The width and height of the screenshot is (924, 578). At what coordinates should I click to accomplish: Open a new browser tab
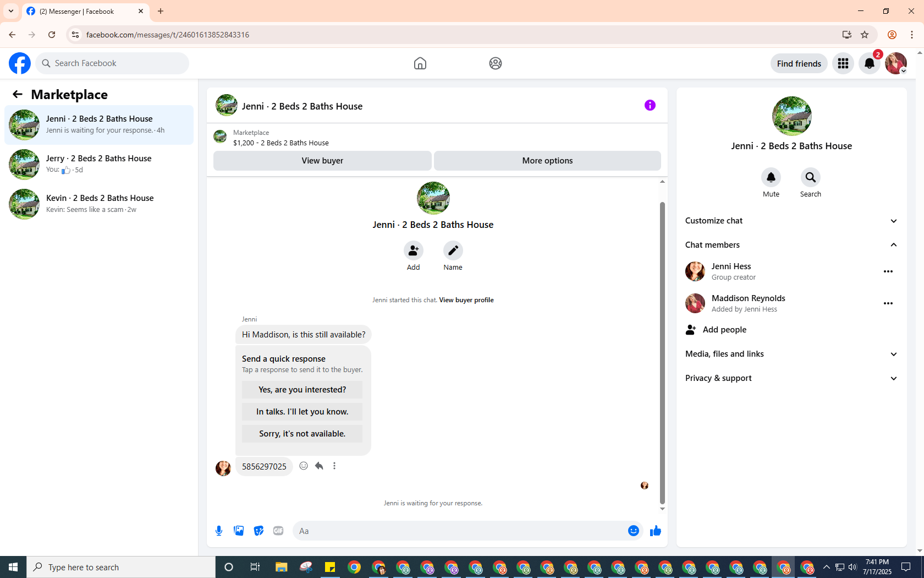pos(161,11)
